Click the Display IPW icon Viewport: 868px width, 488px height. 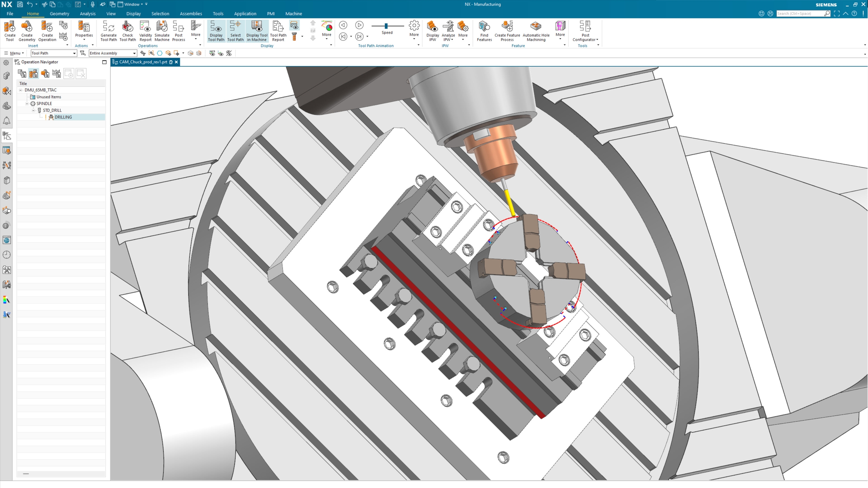pos(433,31)
